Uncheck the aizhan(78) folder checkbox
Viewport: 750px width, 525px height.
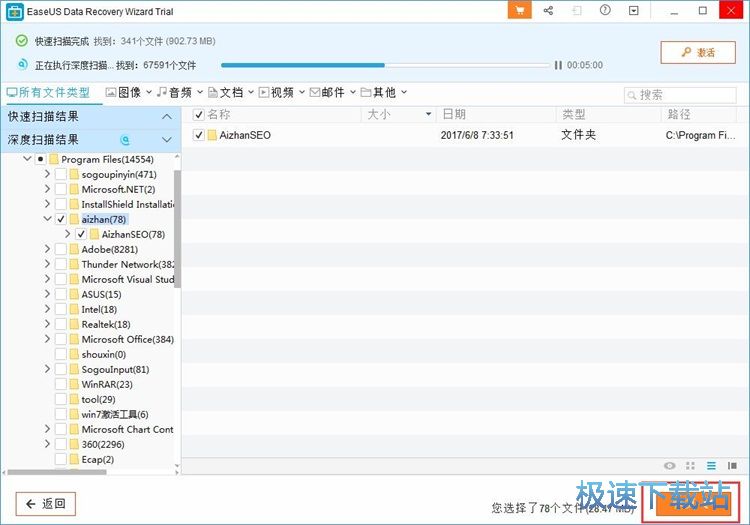point(61,219)
